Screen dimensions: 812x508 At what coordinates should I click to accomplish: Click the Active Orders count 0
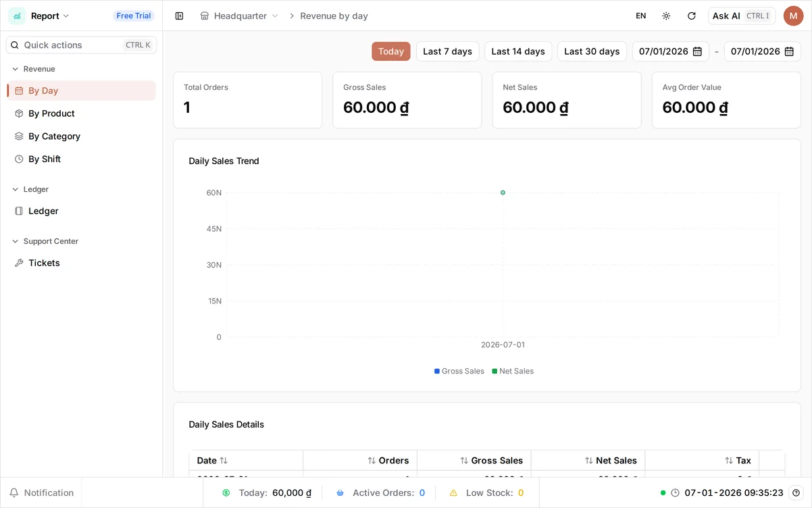(422, 492)
